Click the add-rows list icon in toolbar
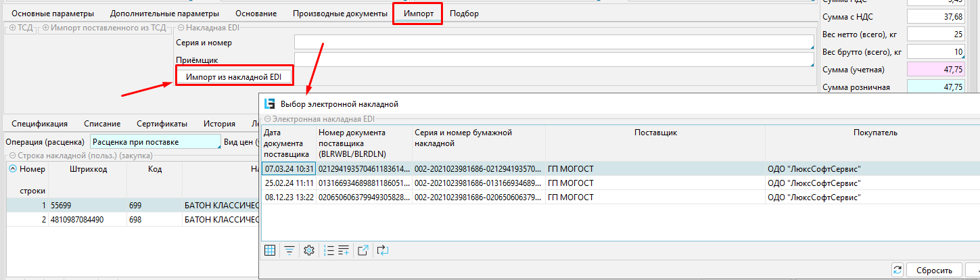 click(x=343, y=250)
